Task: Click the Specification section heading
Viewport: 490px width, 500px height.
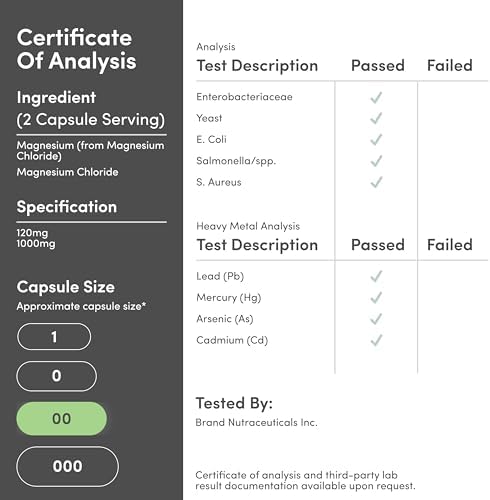Action: click(x=67, y=207)
